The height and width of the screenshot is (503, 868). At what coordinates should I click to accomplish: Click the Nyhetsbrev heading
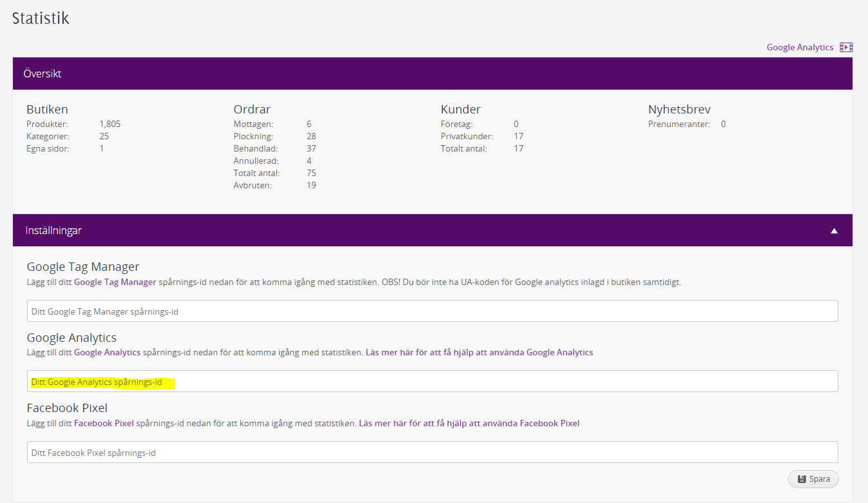coord(679,109)
